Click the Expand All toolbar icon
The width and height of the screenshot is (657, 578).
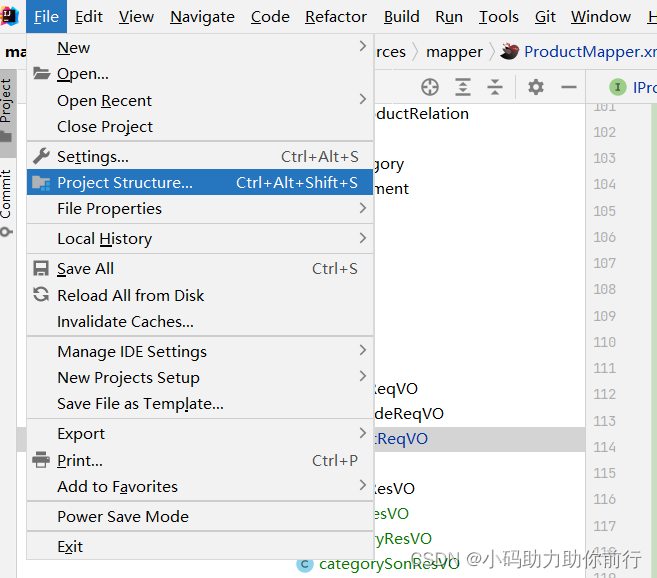[463, 87]
